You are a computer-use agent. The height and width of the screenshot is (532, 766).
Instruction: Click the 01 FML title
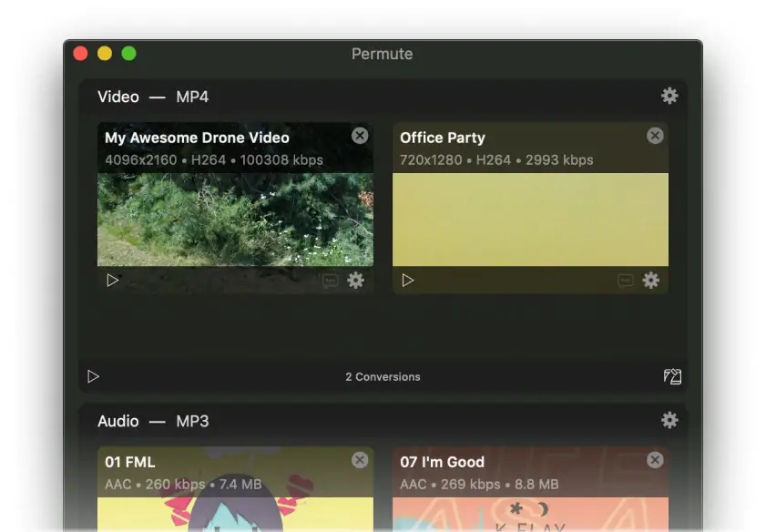coord(130,462)
